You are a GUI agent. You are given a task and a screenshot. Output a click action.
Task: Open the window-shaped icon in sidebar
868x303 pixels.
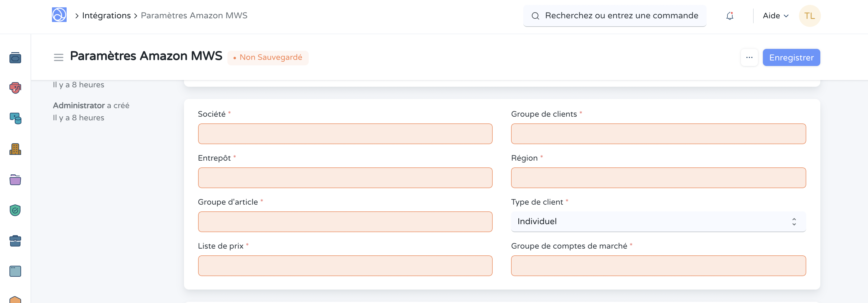15,271
